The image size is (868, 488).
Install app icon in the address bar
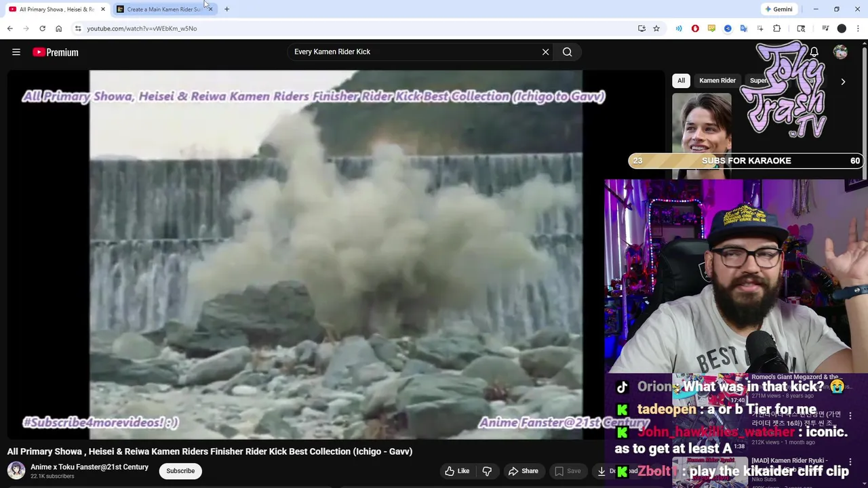click(x=642, y=28)
